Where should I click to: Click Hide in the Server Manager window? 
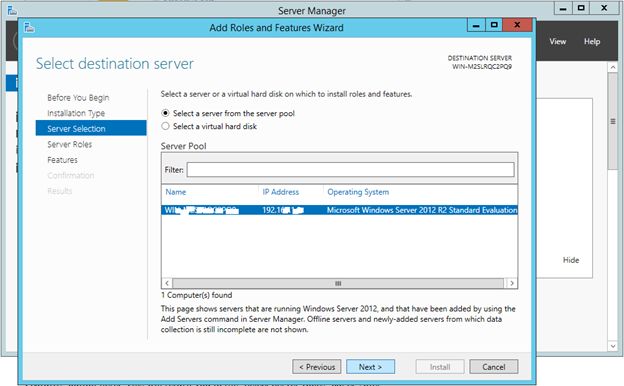pyautogui.click(x=571, y=260)
